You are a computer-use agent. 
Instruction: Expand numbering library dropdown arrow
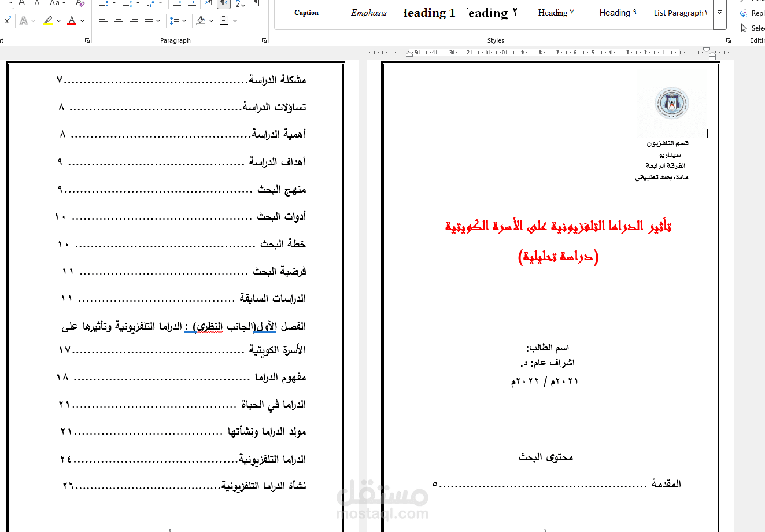(138, 3)
